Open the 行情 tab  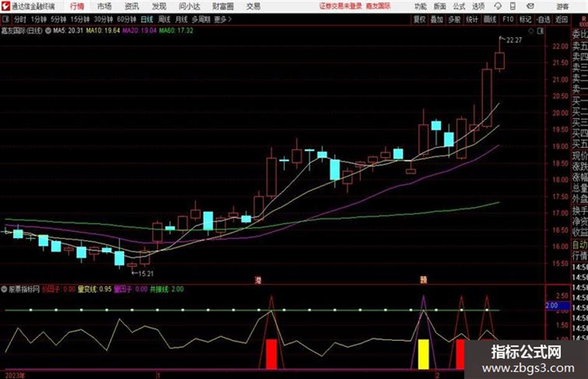point(77,6)
